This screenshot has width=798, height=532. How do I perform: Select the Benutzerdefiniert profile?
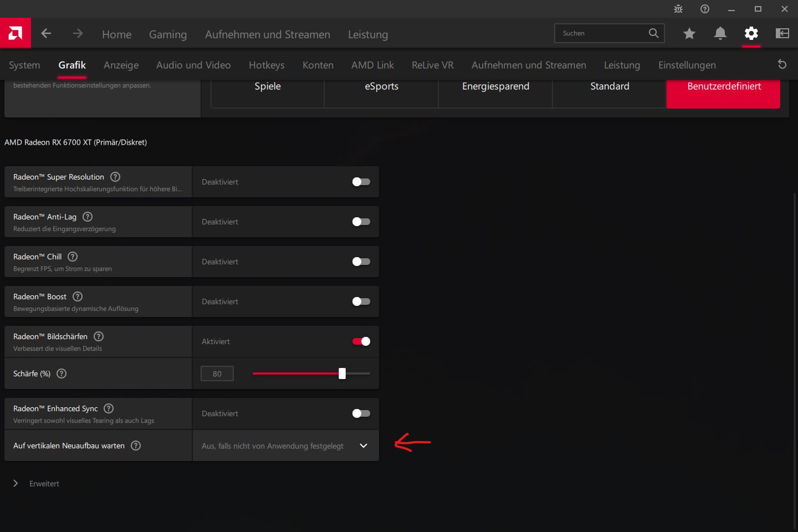[724, 93]
